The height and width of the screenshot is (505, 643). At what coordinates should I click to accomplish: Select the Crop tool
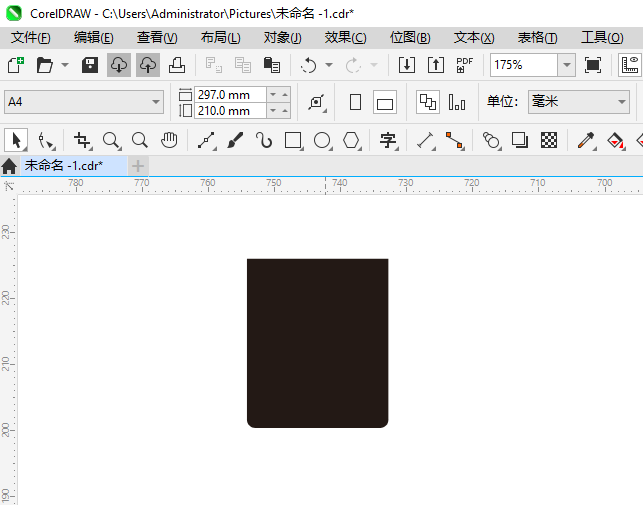pyautogui.click(x=82, y=140)
